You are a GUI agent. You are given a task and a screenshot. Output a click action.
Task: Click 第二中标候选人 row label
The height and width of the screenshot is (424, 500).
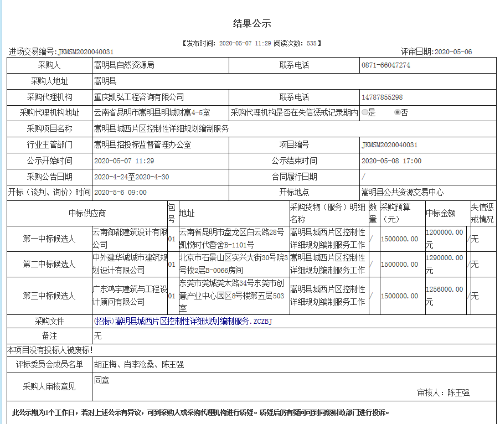pos(49,264)
